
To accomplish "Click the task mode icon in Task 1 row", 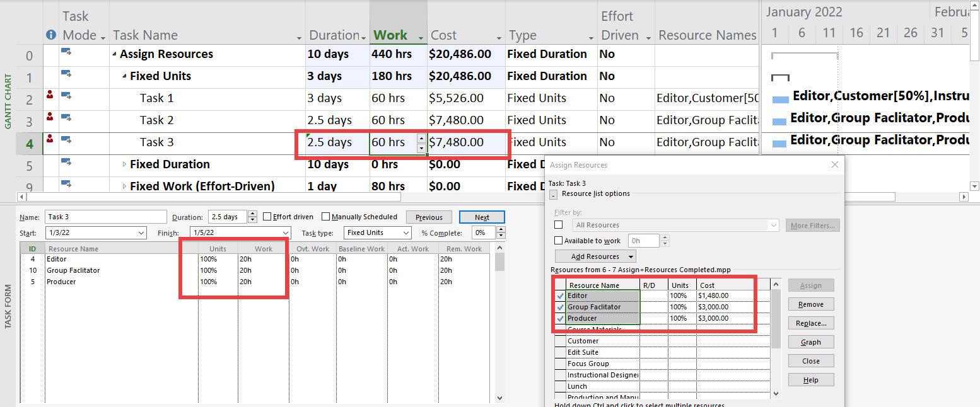I will tap(66, 96).
